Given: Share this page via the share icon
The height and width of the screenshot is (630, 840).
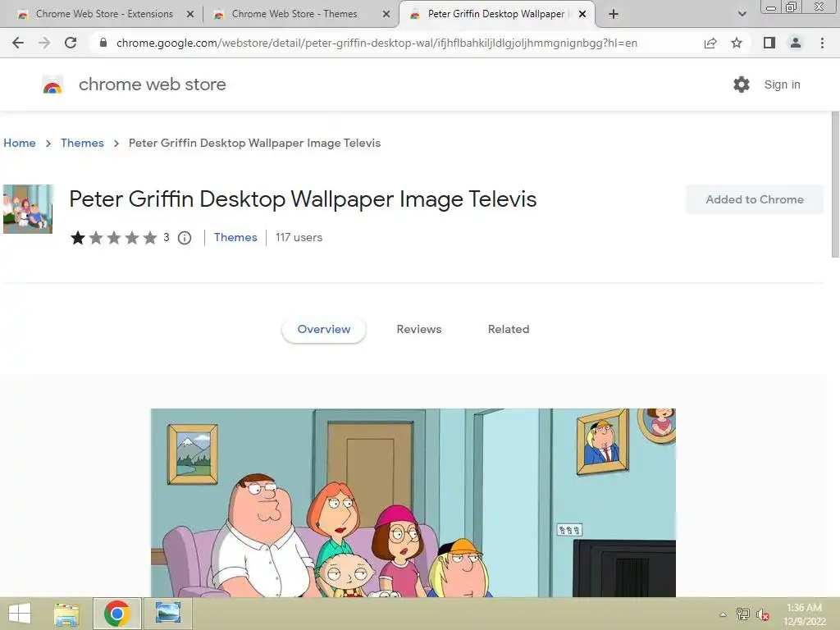Looking at the screenshot, I should click(x=710, y=43).
